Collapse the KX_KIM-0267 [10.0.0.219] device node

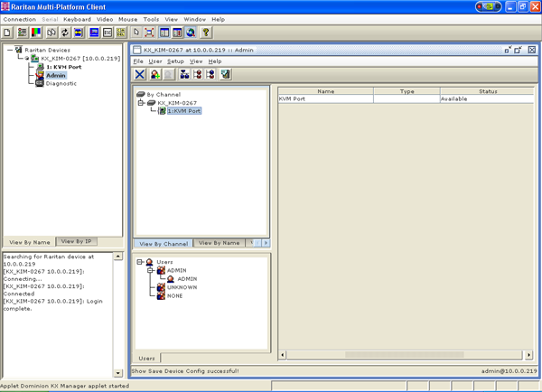[27, 59]
